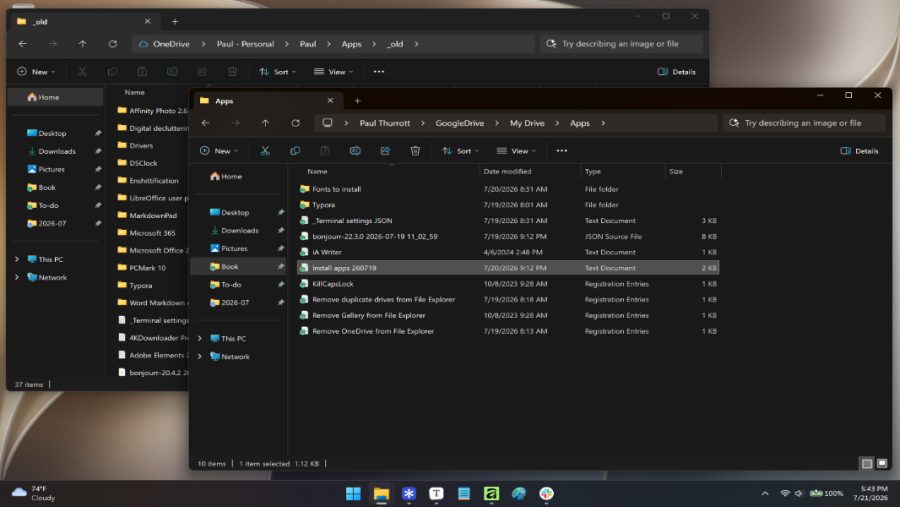Show hidden system tray icons
Viewport: 900px width, 507px height.
click(x=765, y=493)
